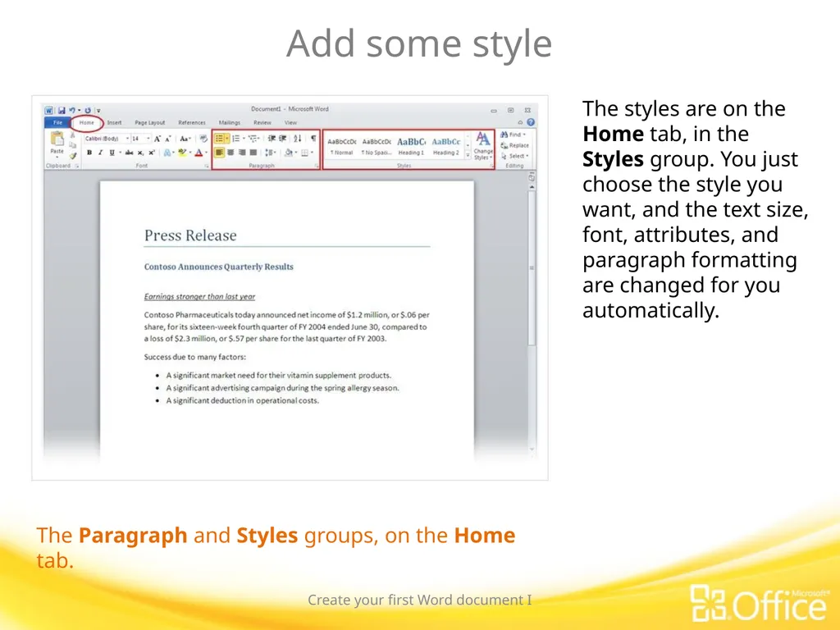Viewport: 840px width, 630px height.
Task: Toggle the Bullets list button
Action: coord(220,139)
